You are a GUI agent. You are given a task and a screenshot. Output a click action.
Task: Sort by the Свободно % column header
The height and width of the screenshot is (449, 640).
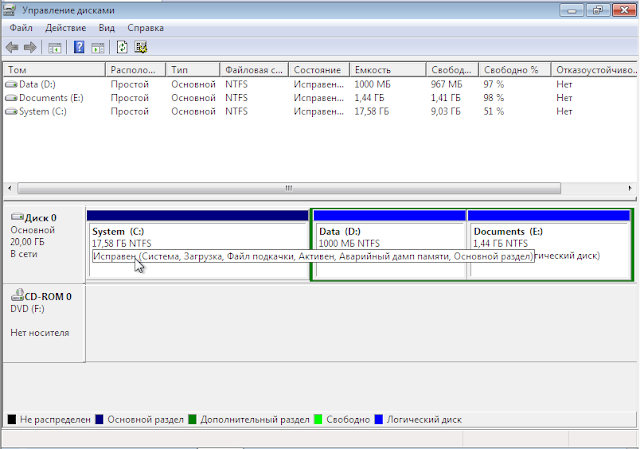(515, 70)
